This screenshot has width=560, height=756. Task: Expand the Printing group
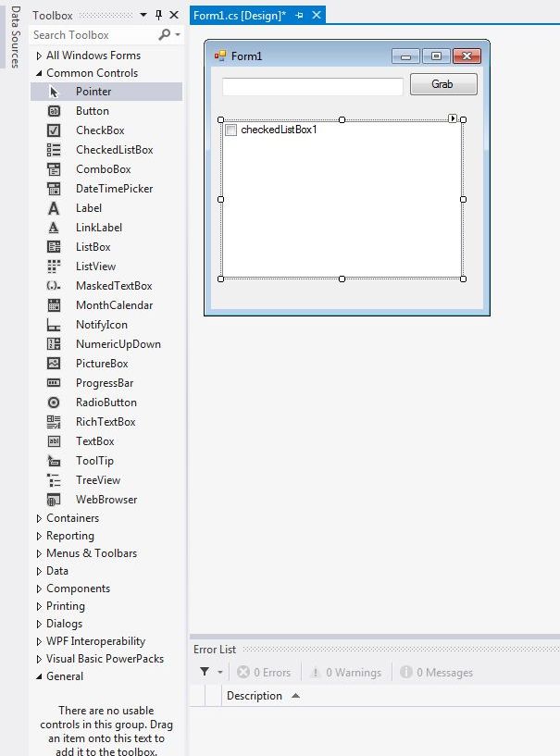click(39, 606)
